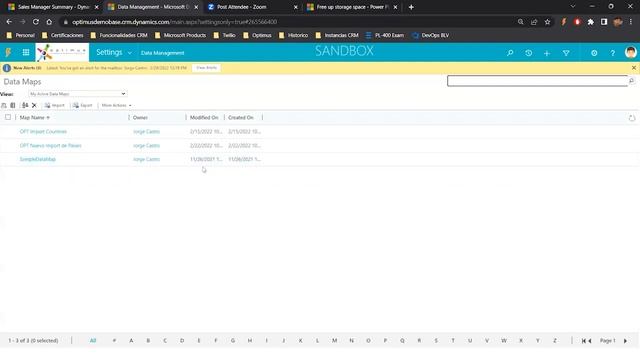Go to previous page arrow
640x360 pixels.
(590, 341)
